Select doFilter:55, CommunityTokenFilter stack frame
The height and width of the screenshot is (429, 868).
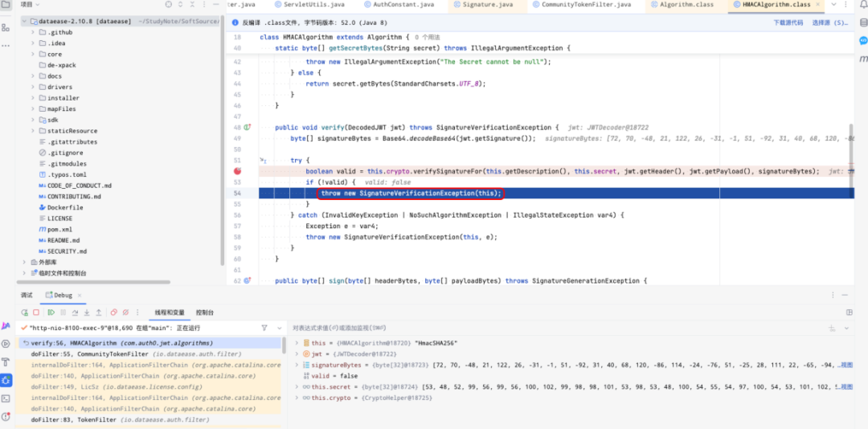[150, 353]
